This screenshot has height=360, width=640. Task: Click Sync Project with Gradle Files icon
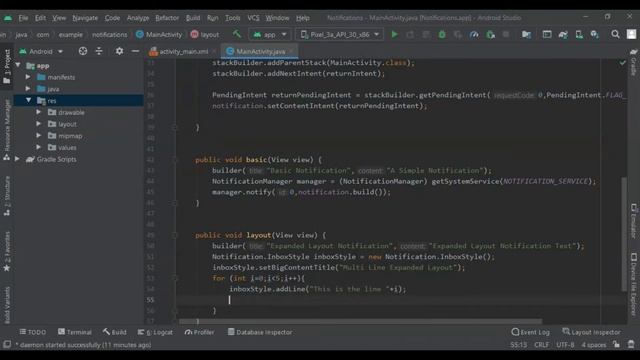coord(563,35)
